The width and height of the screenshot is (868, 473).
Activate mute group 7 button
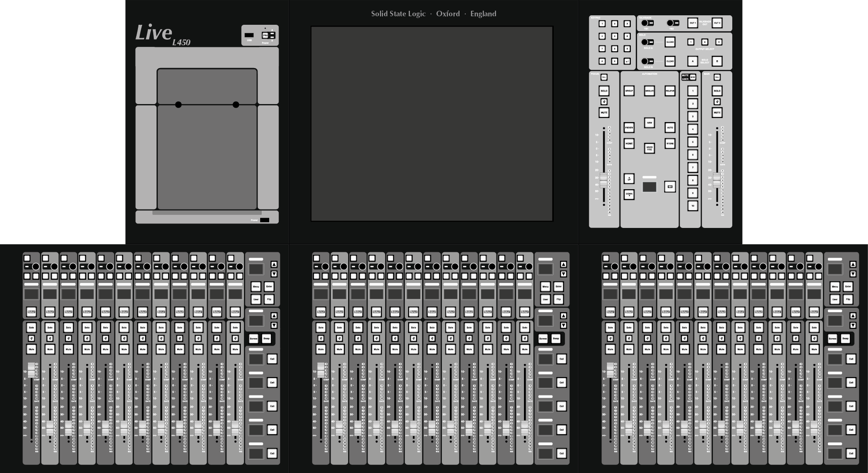(693, 168)
